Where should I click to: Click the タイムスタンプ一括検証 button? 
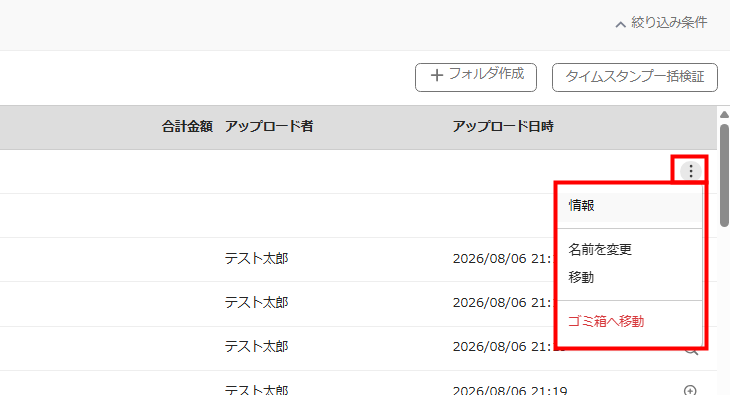coord(635,77)
